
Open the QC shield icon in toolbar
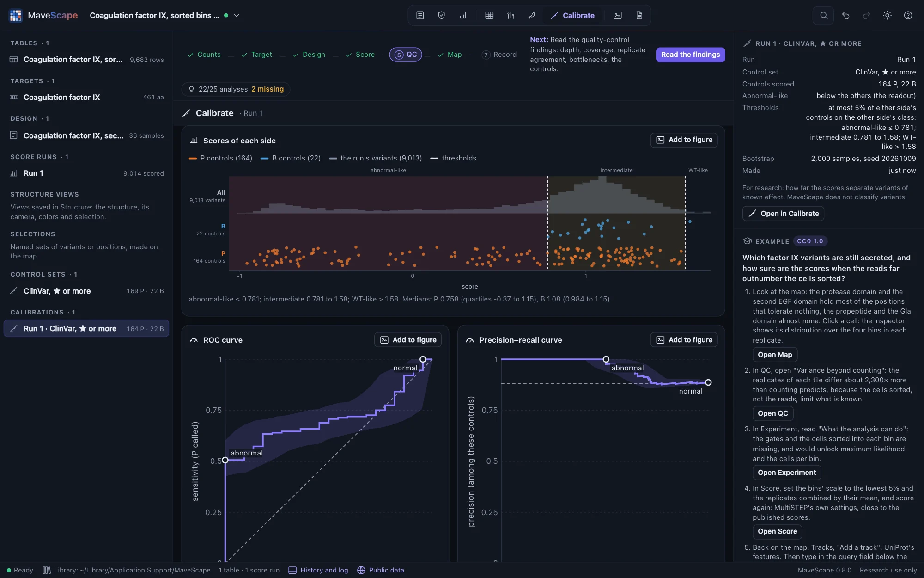441,15
